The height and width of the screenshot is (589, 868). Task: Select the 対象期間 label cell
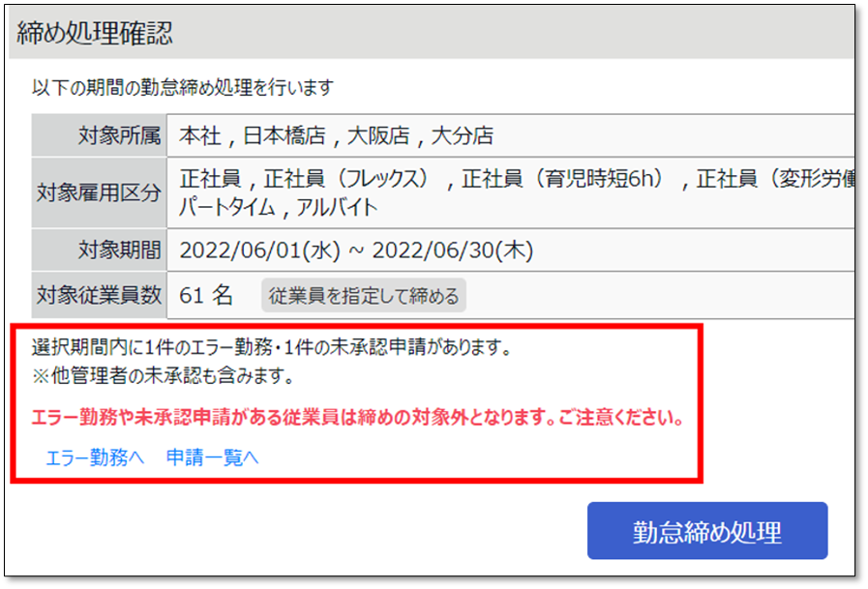99,250
